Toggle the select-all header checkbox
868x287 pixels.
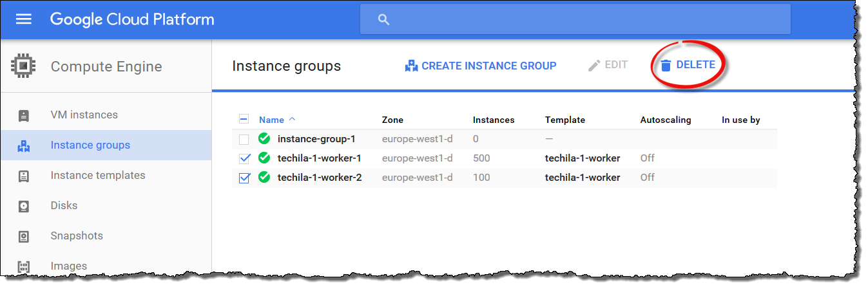click(x=244, y=119)
